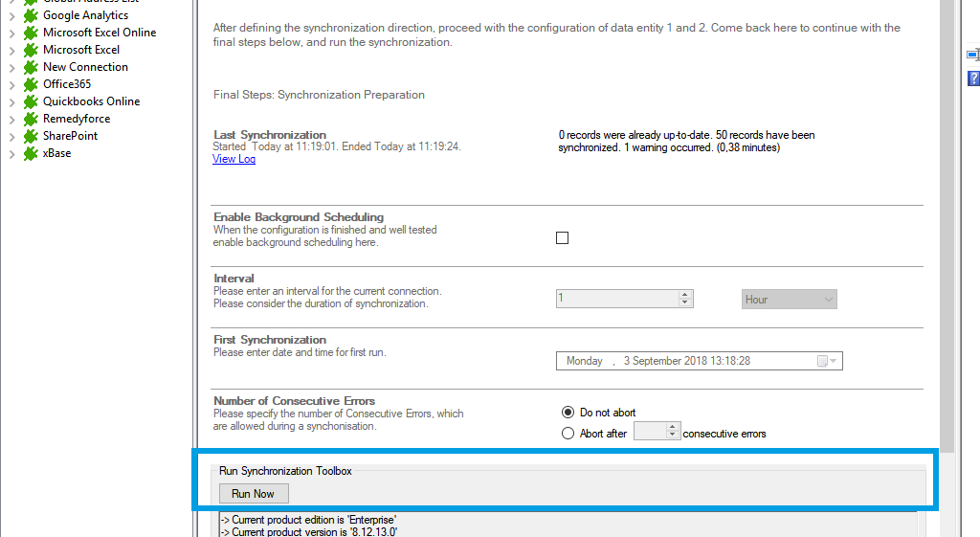The width and height of the screenshot is (980, 537).
Task: Enable the Background Scheduling checkbox
Action: click(x=562, y=238)
